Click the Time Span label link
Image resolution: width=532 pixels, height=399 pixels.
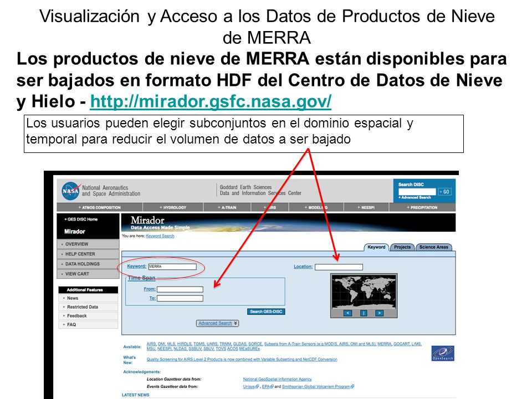click(x=141, y=278)
